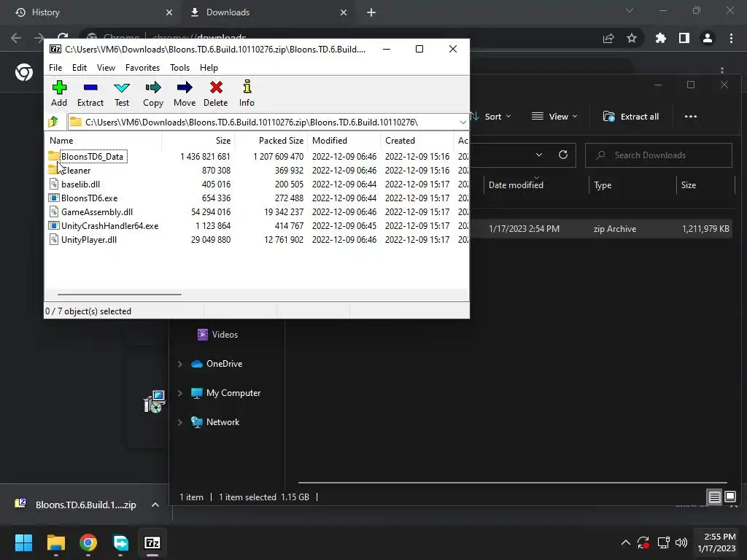Open the Help menu in 7-Zip

(x=209, y=68)
